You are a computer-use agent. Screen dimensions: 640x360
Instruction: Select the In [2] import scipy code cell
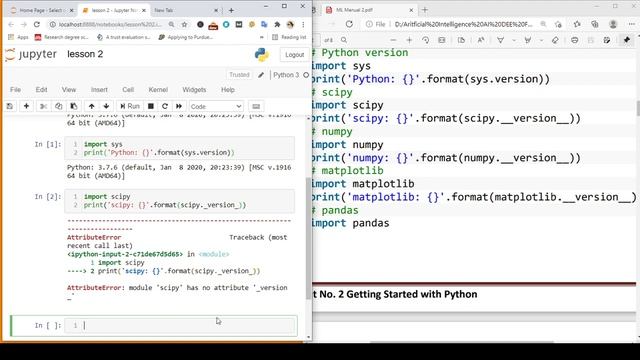click(180, 201)
